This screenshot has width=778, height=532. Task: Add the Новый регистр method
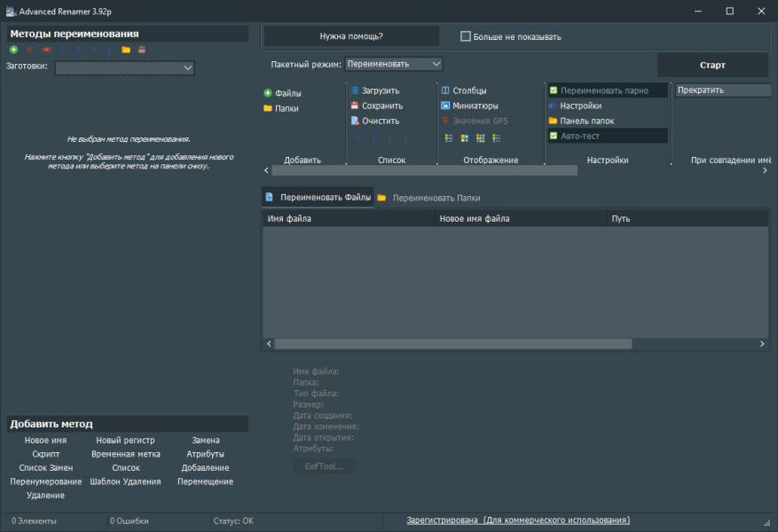point(126,441)
